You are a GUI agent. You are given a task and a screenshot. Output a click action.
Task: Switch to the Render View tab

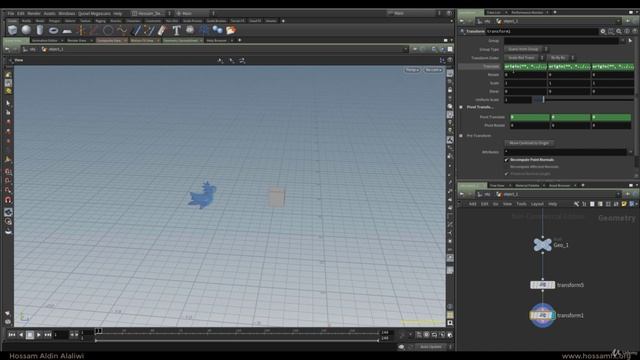click(77, 40)
